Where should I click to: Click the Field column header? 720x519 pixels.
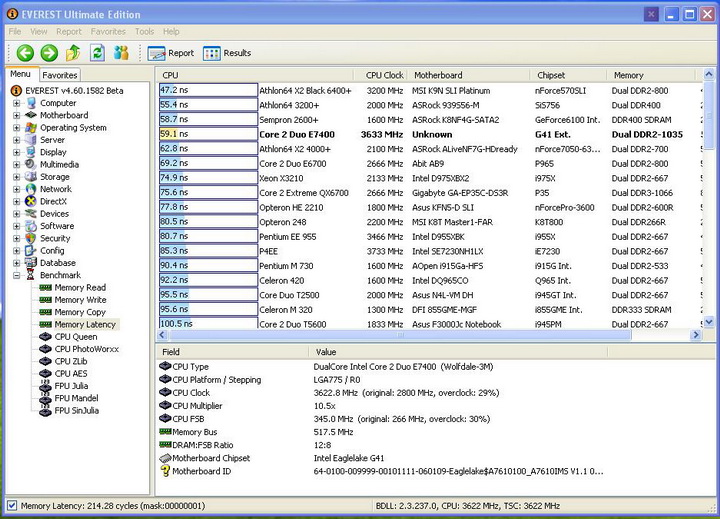coord(232,352)
